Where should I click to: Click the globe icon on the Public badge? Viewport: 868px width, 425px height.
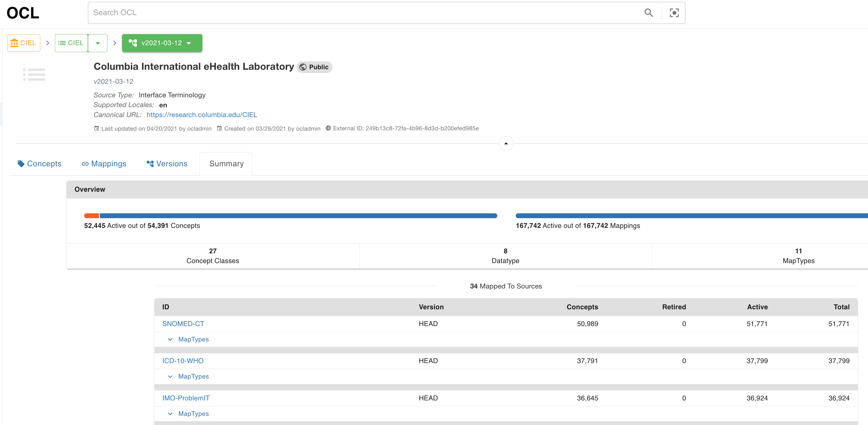click(x=303, y=67)
